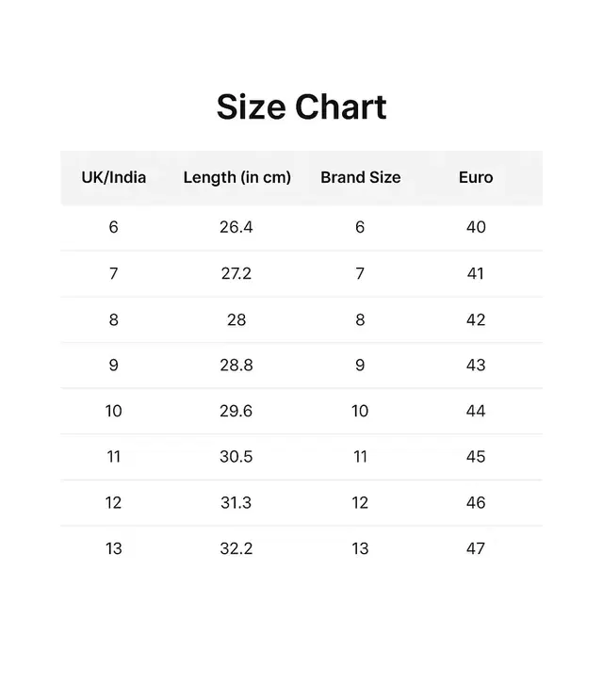Select Euro size 43 cell
Viewport: 603px width, 700px height.
click(476, 365)
